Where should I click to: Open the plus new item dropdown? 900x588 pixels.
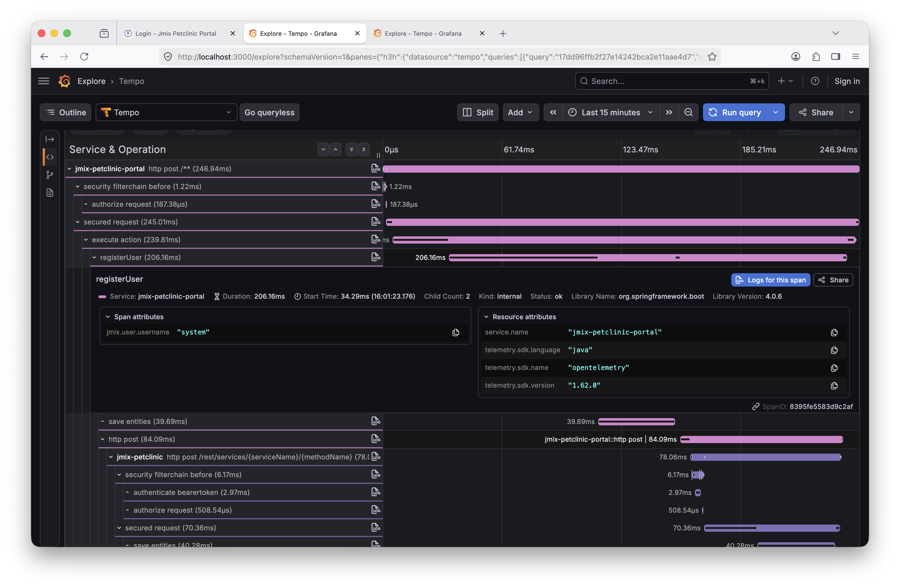[785, 81]
